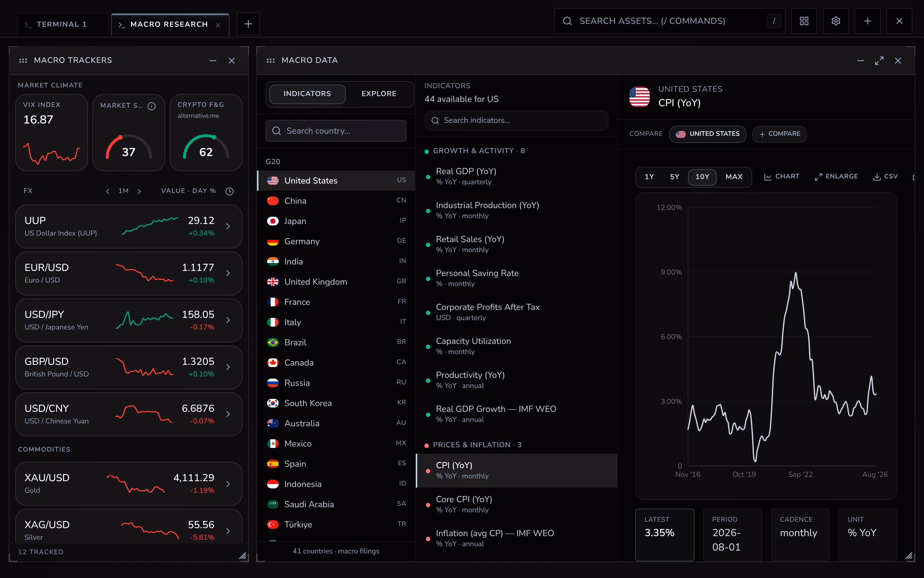The height and width of the screenshot is (578, 924).
Task: Grab Macro Trackers panel drag handle
Action: point(23,60)
